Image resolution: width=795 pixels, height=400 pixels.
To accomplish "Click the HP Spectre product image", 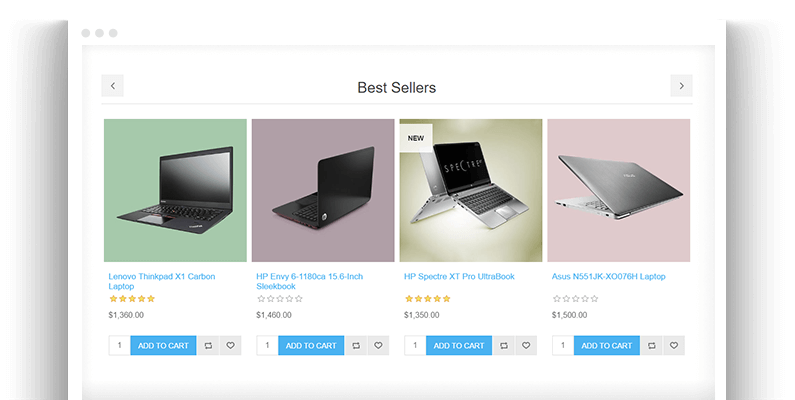I will [x=471, y=190].
